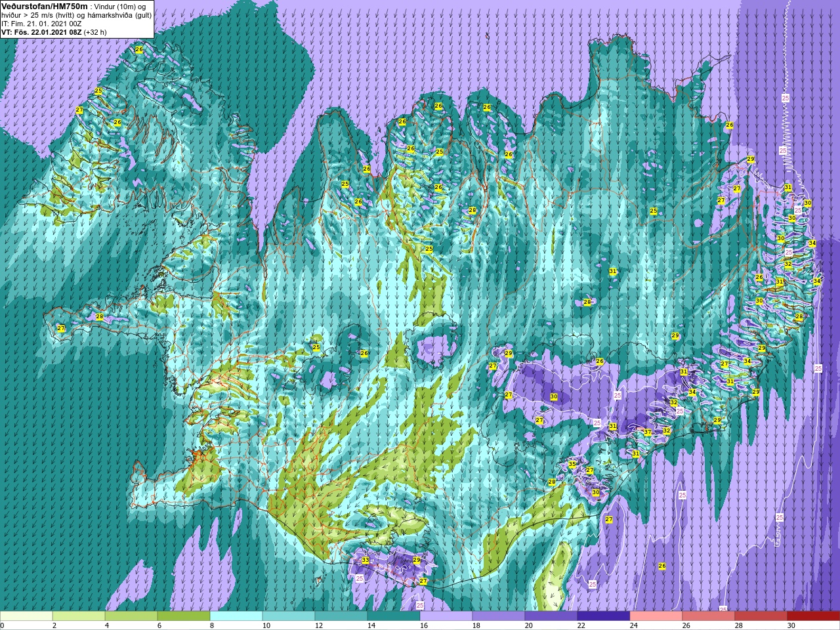Click the pink 24–26 legend swatch
The width and height of the screenshot is (840, 630).
coord(656,616)
